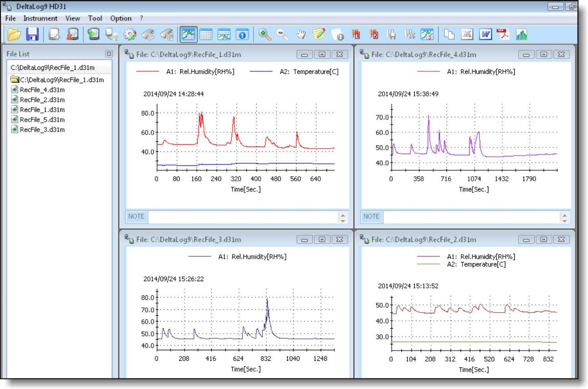Select the zoom out magnifier tool
Screen dimensions: 588x389
coord(282,35)
